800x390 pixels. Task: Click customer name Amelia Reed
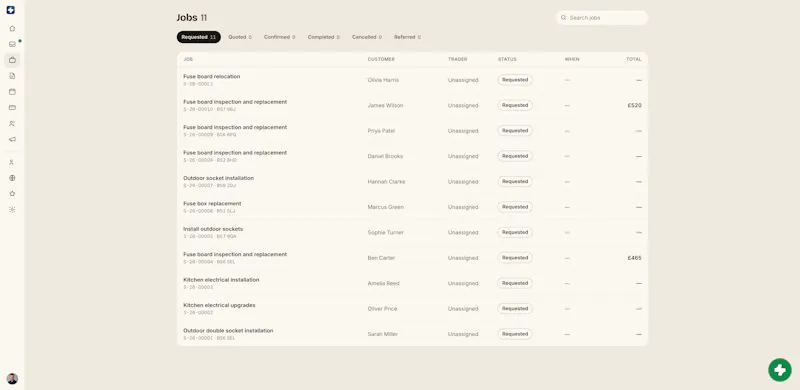pyautogui.click(x=384, y=283)
